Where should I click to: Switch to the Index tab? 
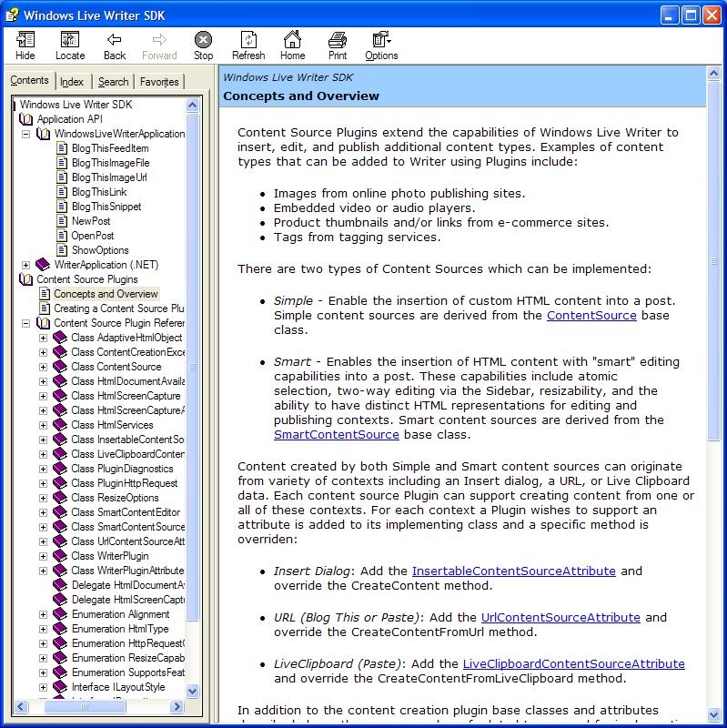pyautogui.click(x=72, y=82)
